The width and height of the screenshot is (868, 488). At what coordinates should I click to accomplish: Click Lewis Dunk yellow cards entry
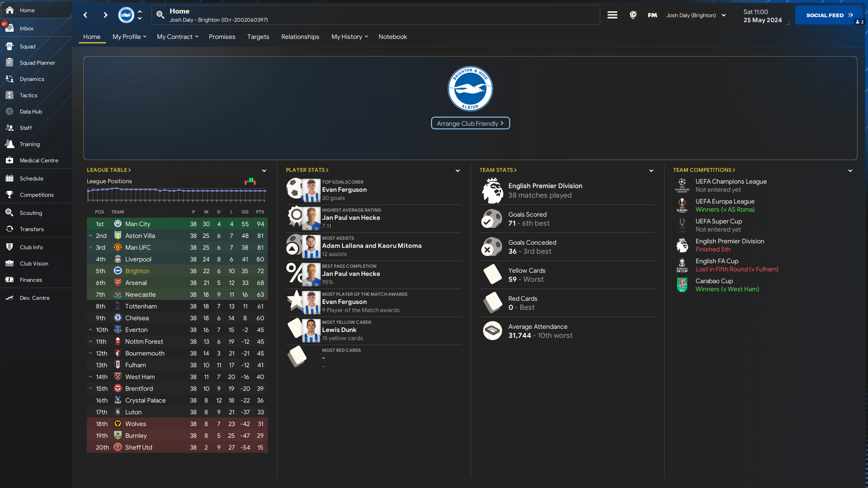(x=374, y=331)
